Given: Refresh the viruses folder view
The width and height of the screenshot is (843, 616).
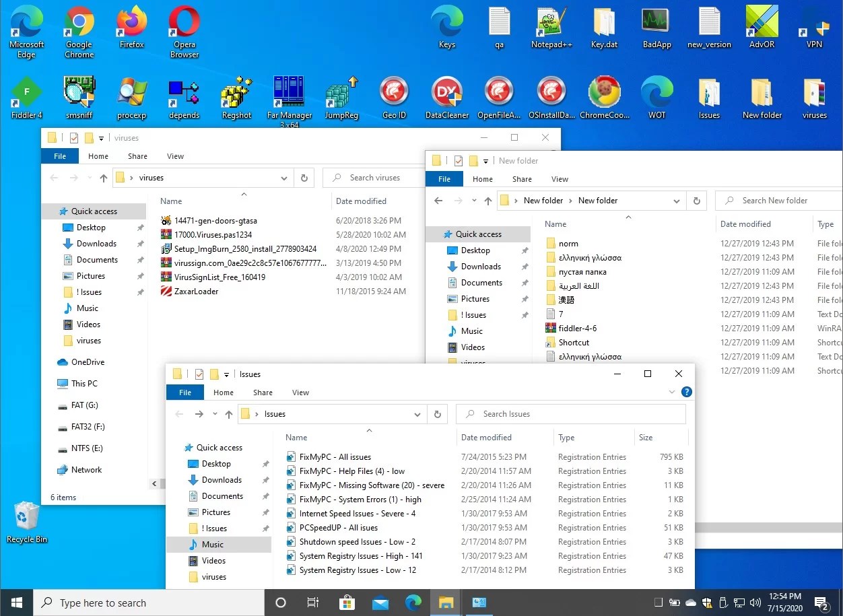Looking at the screenshot, I should tap(304, 177).
